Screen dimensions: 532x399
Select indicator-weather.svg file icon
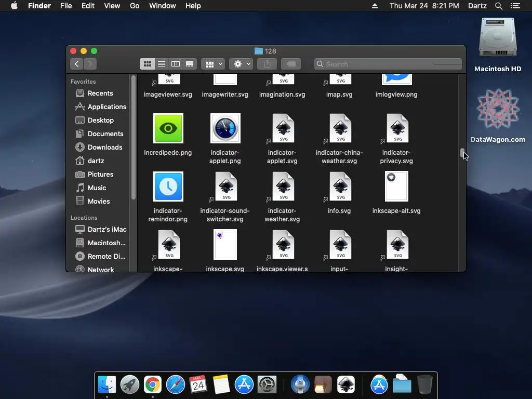(x=283, y=187)
